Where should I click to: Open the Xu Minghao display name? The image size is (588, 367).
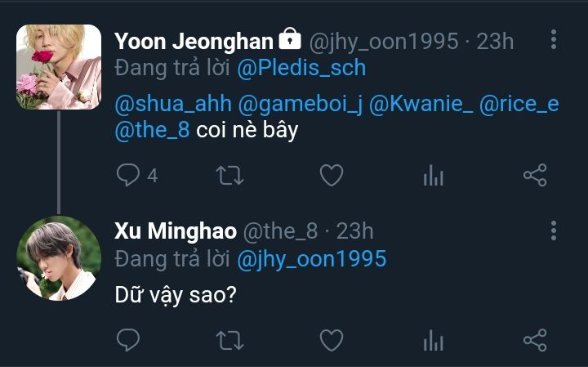176,230
